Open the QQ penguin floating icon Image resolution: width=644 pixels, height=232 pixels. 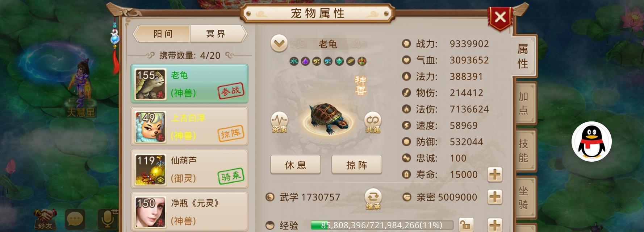coord(591,141)
